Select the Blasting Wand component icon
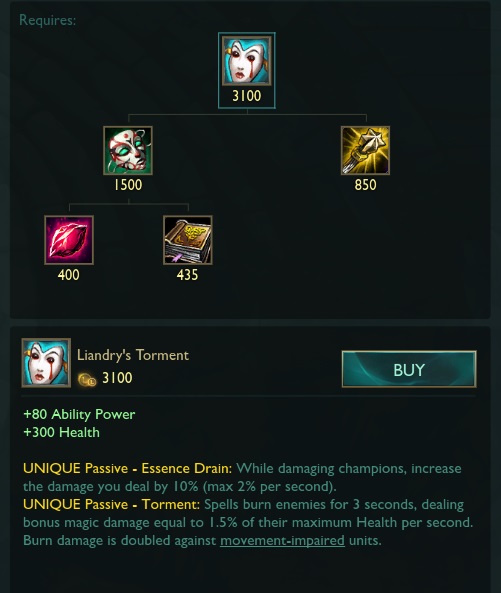 coord(365,151)
